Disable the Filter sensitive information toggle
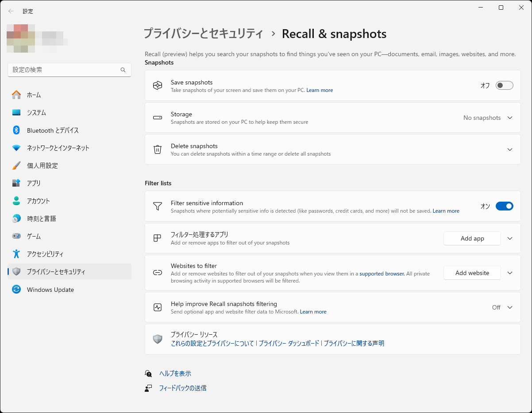Screen dimensions: 532x413 [x=504, y=206]
